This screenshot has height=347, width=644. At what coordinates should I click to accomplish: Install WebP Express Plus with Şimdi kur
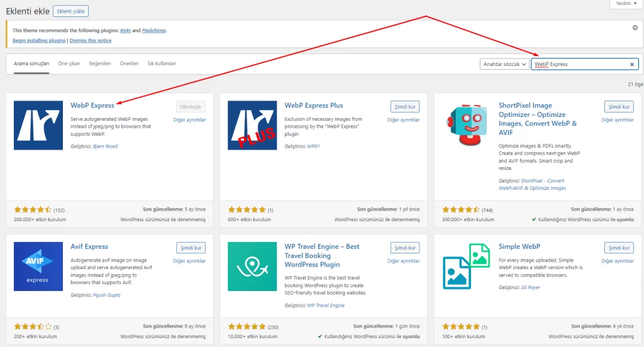tap(405, 107)
